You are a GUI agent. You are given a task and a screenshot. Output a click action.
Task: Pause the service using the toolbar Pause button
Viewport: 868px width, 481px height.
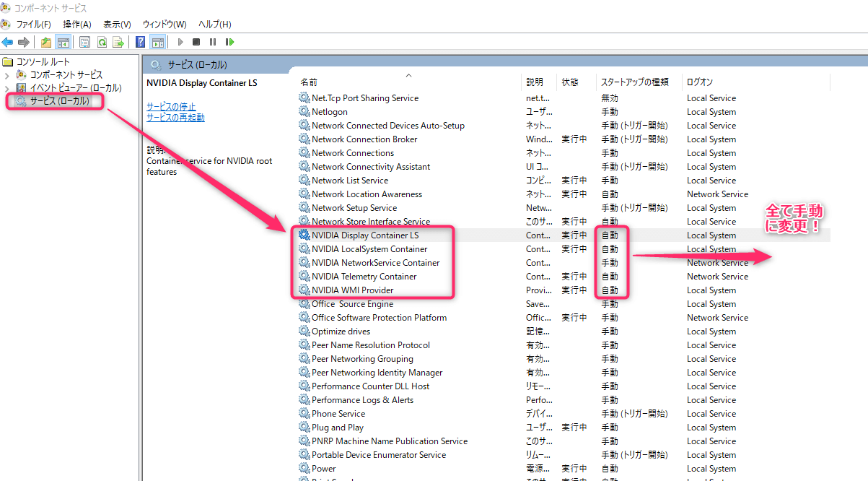pos(213,42)
